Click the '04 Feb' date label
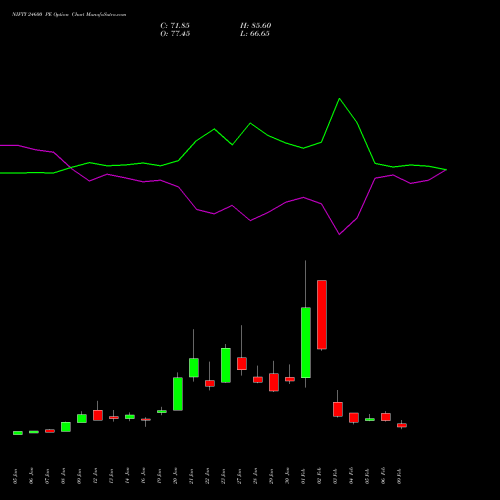Screen dimensions: 500x500 point(351,476)
